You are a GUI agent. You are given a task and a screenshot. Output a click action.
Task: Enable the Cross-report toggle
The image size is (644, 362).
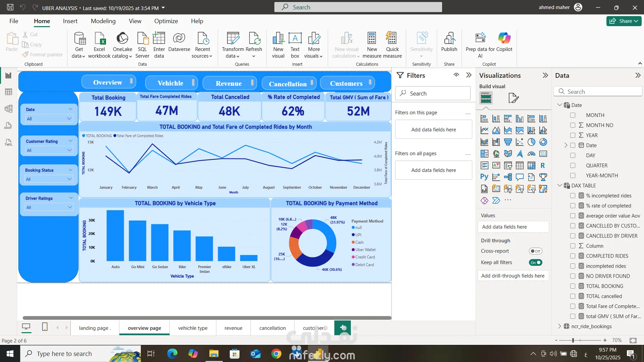coord(535,251)
